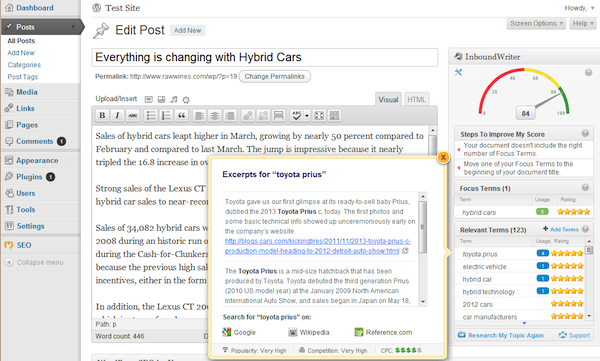Viewport: 600px width, 361px height.
Task: Insert an ordered numbered list
Action: (x=166, y=116)
